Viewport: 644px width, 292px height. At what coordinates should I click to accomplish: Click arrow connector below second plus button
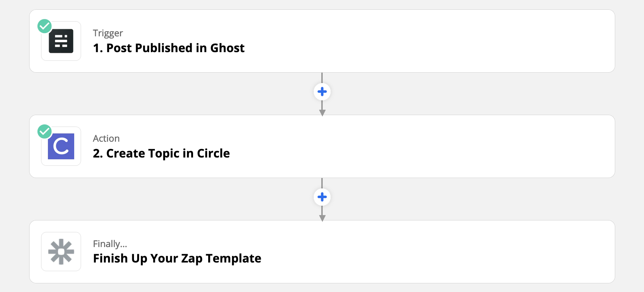(x=322, y=215)
